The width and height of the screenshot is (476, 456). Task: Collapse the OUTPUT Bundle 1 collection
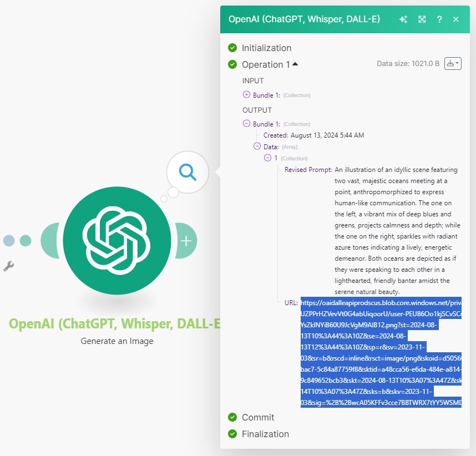[x=246, y=124]
